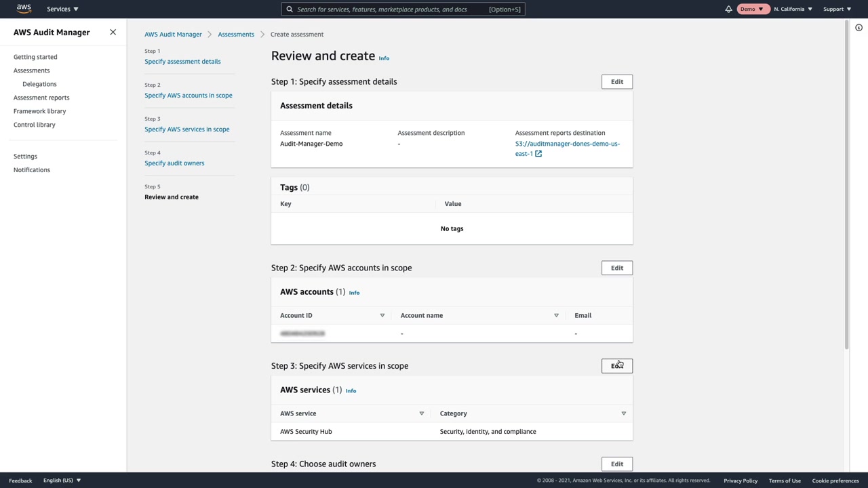Expand the Demo account dropdown
This screenshot has height=488, width=868.
751,9
